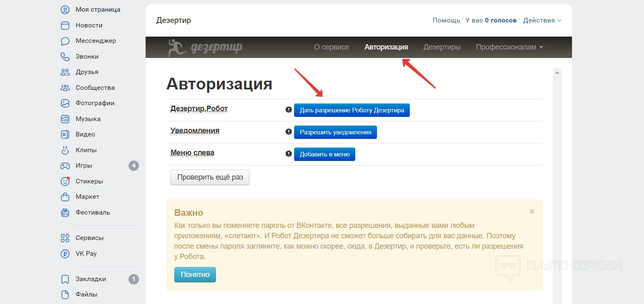Open Файлы in sidebar
This screenshot has width=644, height=304.
87,294
